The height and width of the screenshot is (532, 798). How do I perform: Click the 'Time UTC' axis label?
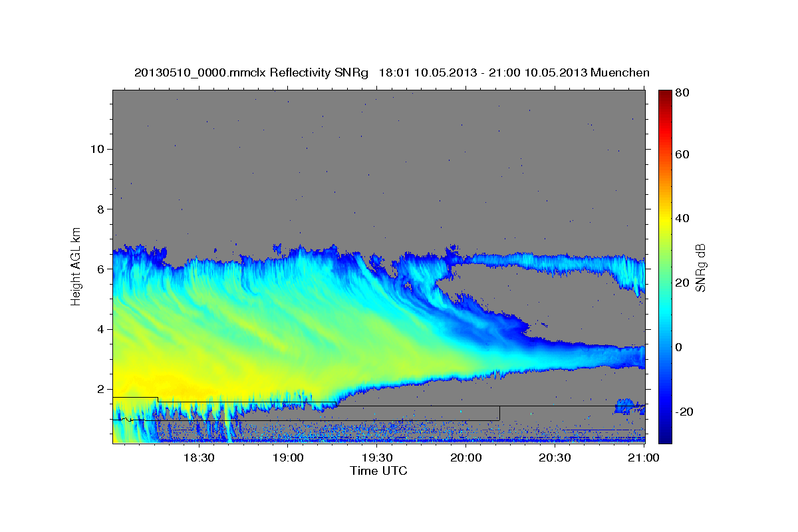point(378,471)
